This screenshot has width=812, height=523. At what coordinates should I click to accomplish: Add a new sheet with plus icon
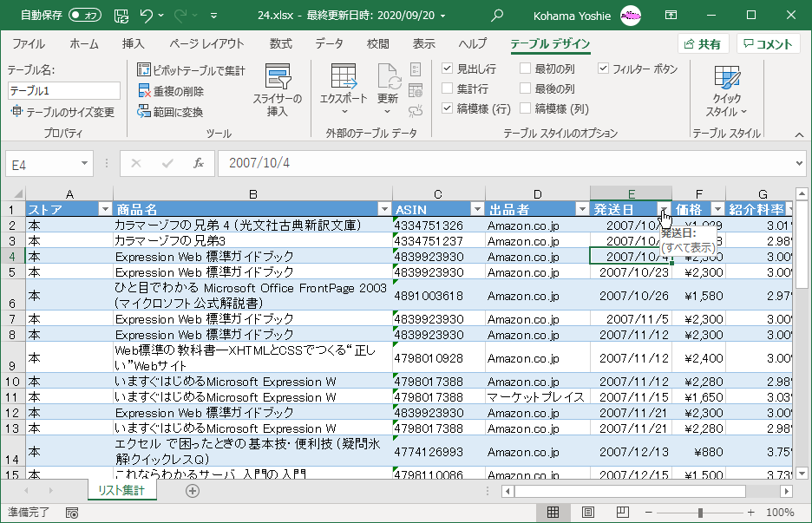193,491
